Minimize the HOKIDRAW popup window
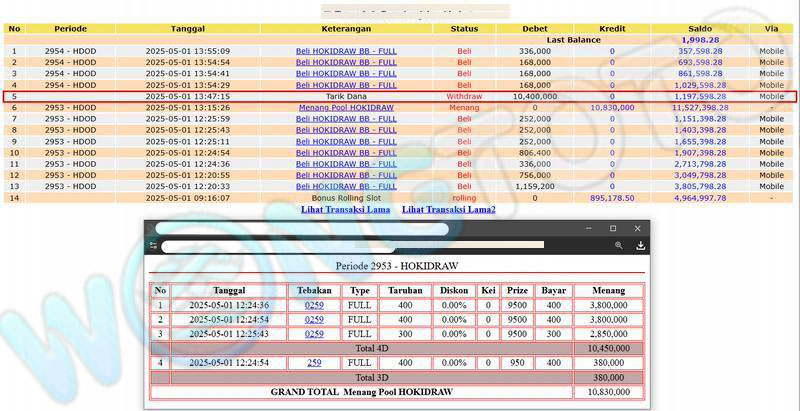 (586, 229)
